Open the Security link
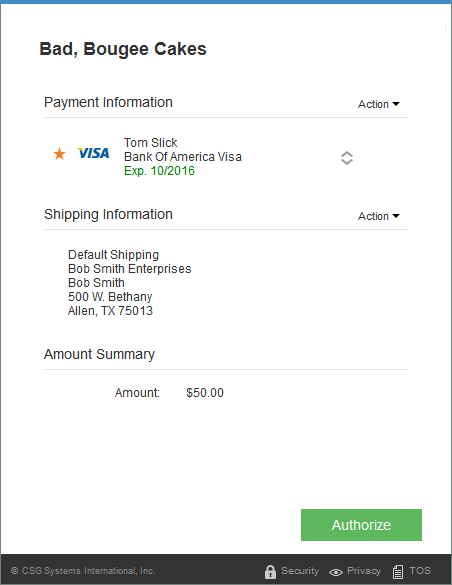Image resolution: width=452 pixels, height=585 pixels. point(300,571)
